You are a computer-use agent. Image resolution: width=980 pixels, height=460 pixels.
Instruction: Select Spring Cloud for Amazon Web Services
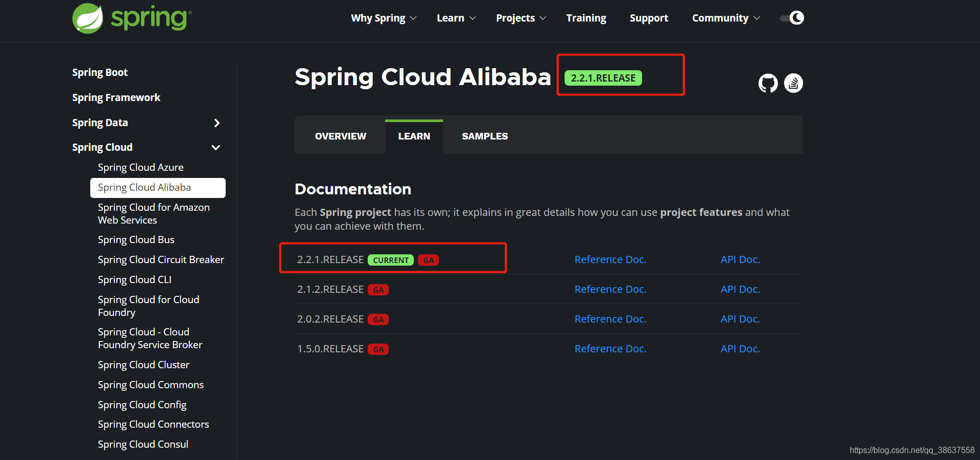(x=154, y=214)
